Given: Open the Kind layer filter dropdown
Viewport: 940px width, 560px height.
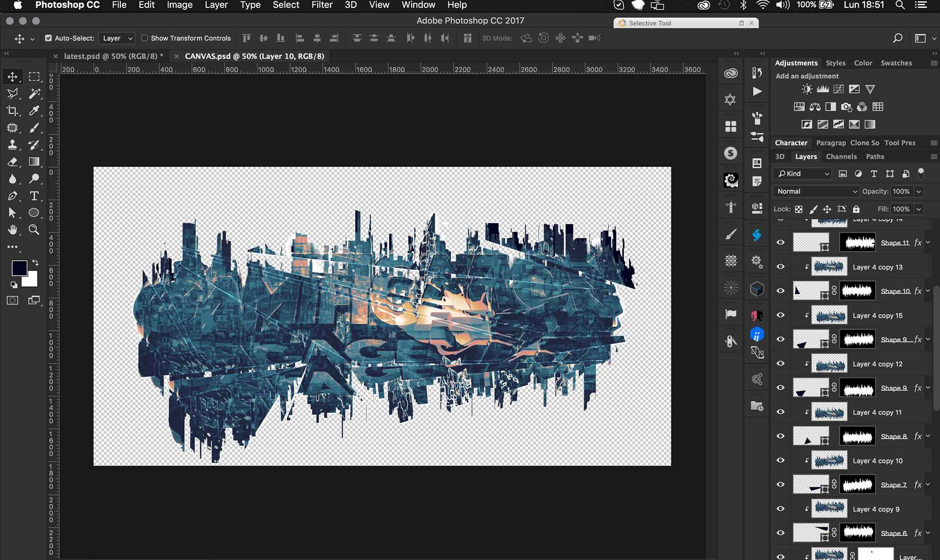Looking at the screenshot, I should click(802, 174).
